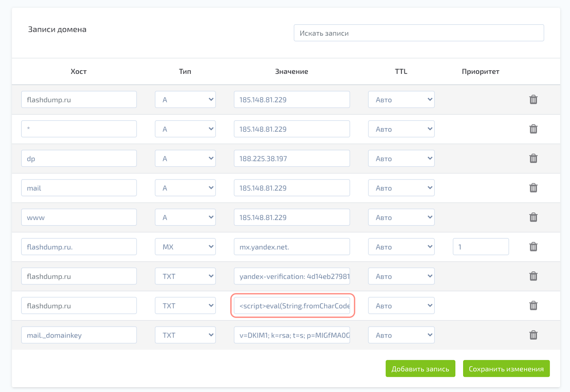Delete the dp record via trash icon

click(x=533, y=158)
